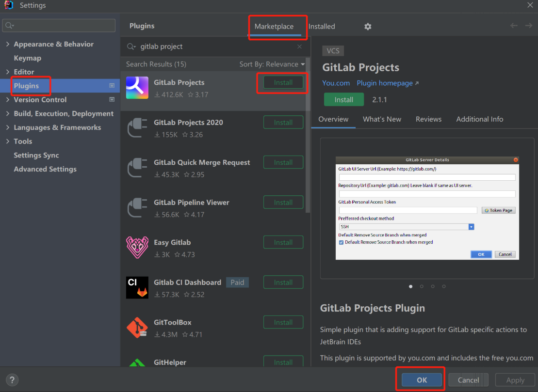Expand Languages & Frameworks node
This screenshot has width=538, height=392.
click(x=8, y=127)
